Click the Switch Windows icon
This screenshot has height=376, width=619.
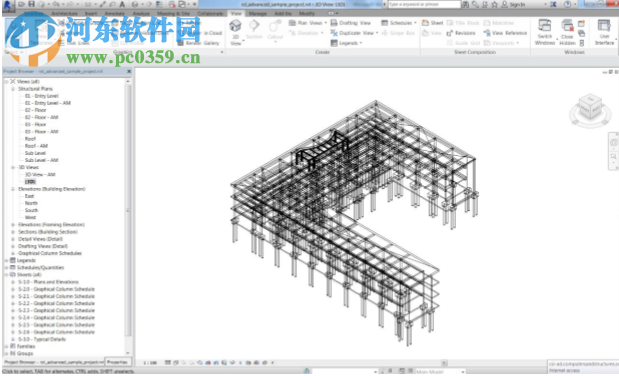point(545,26)
